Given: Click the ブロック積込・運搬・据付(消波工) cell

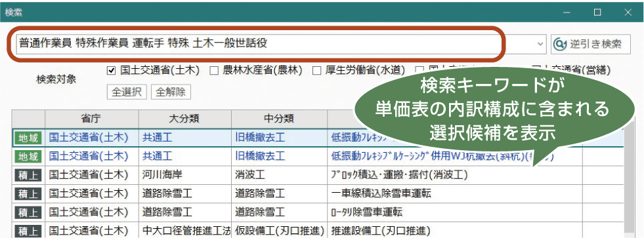Looking at the screenshot, I should coord(455,175).
